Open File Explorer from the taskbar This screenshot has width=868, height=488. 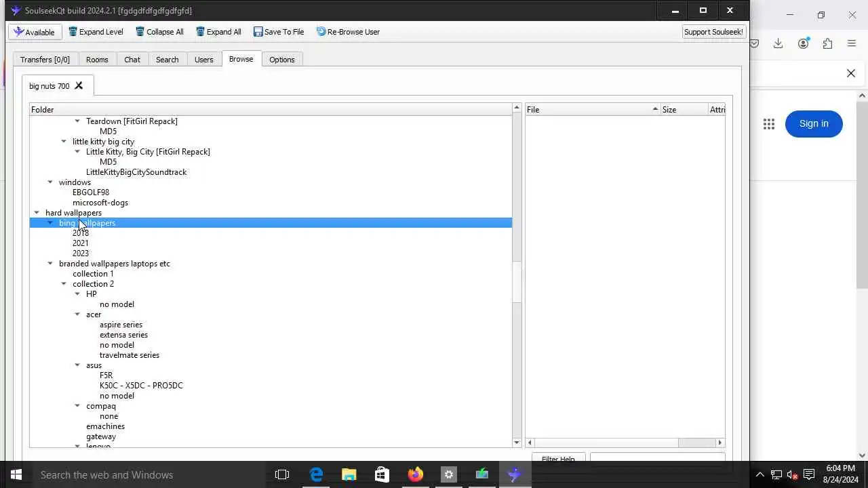pos(349,474)
